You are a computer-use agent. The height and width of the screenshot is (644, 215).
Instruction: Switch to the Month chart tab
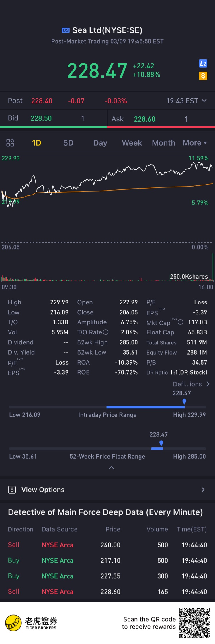(163, 143)
